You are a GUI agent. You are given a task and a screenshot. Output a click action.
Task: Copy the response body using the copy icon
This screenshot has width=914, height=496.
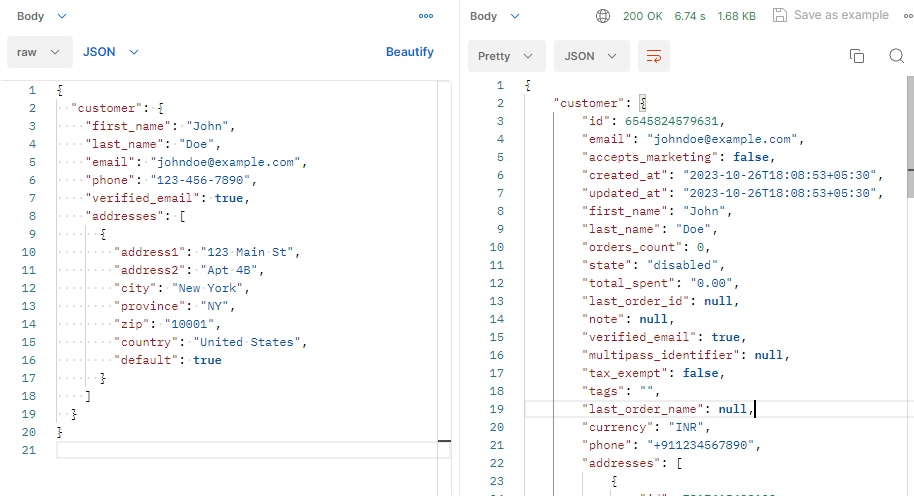(x=856, y=56)
